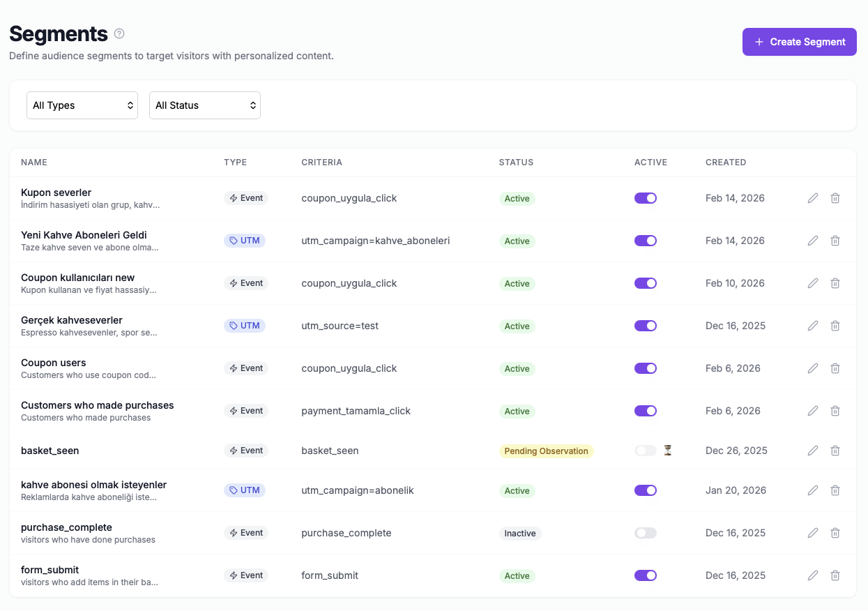Click the edit pencil icon for Kupon severler
This screenshot has width=868, height=611.
pos(813,198)
